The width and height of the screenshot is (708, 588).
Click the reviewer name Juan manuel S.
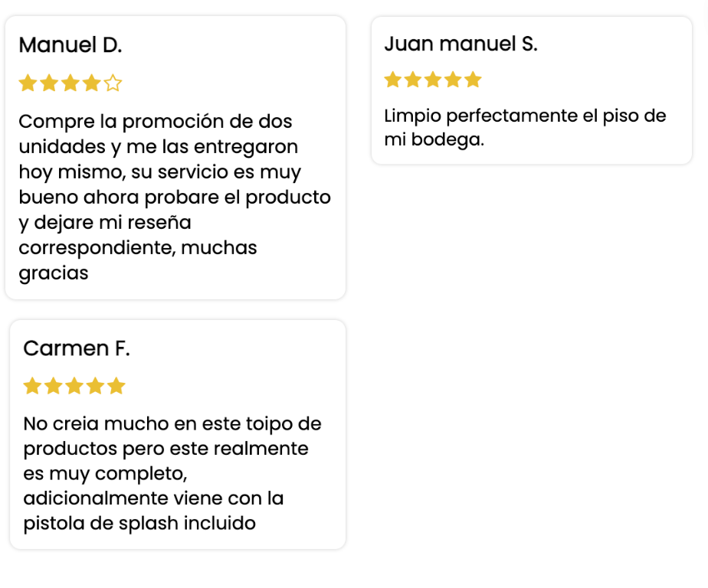tap(461, 44)
